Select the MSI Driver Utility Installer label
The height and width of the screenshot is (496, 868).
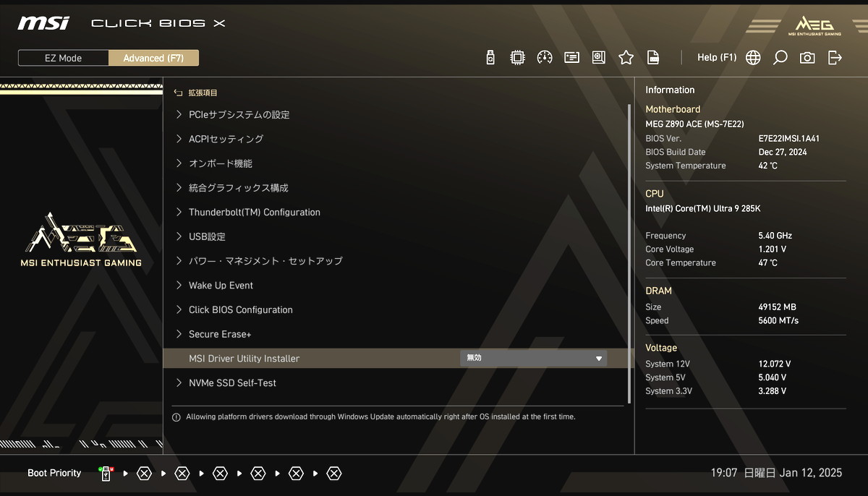pos(244,359)
